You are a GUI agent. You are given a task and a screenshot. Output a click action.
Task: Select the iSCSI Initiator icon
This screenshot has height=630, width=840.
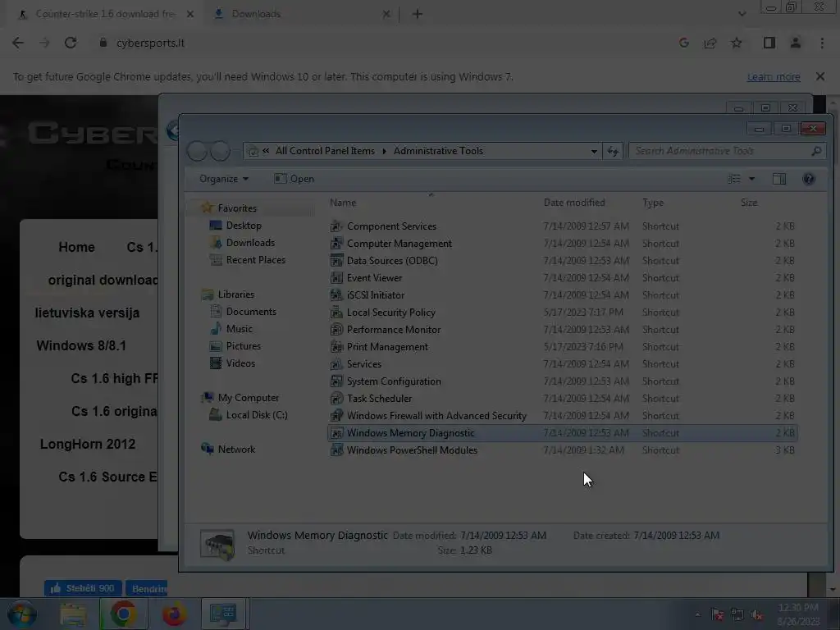coord(336,295)
